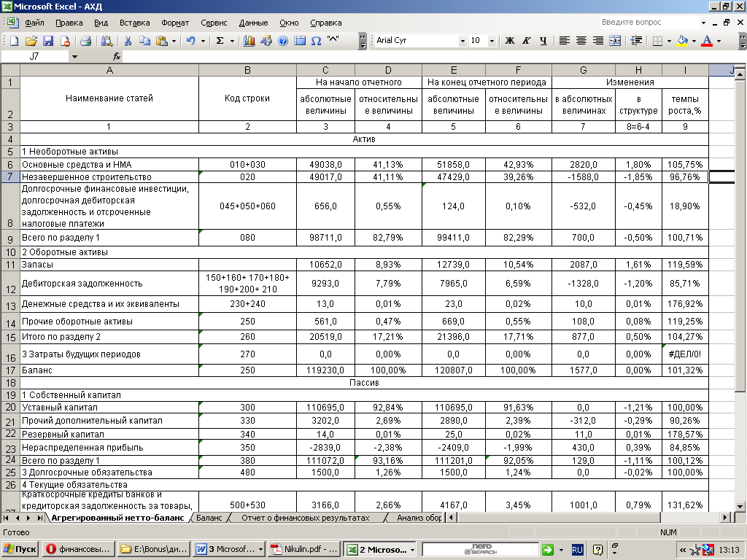
Task: Toggle underline (Ч) formatting
Action: tap(543, 41)
